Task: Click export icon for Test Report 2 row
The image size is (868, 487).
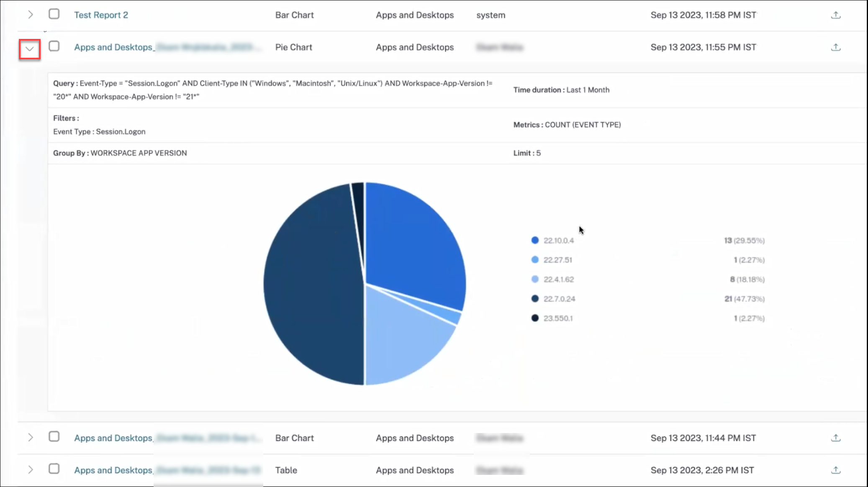Action: [835, 15]
